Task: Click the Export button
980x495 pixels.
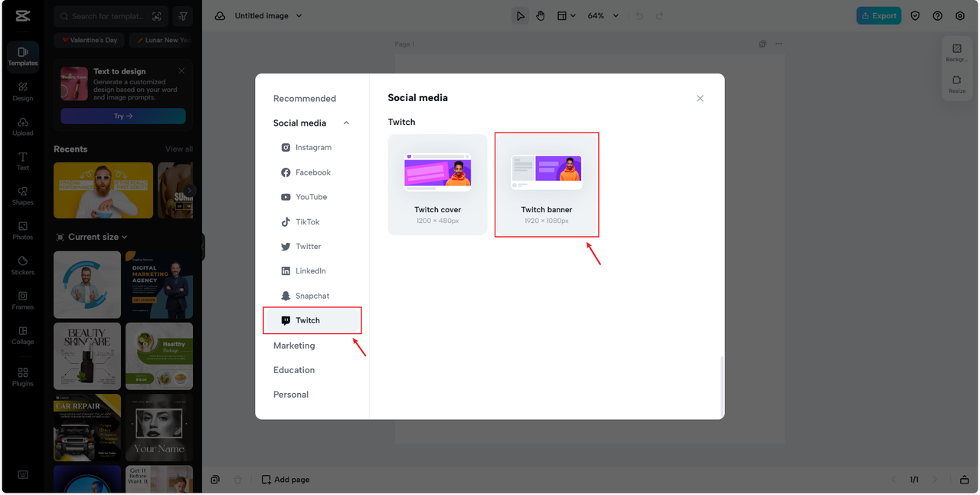Action: point(879,15)
